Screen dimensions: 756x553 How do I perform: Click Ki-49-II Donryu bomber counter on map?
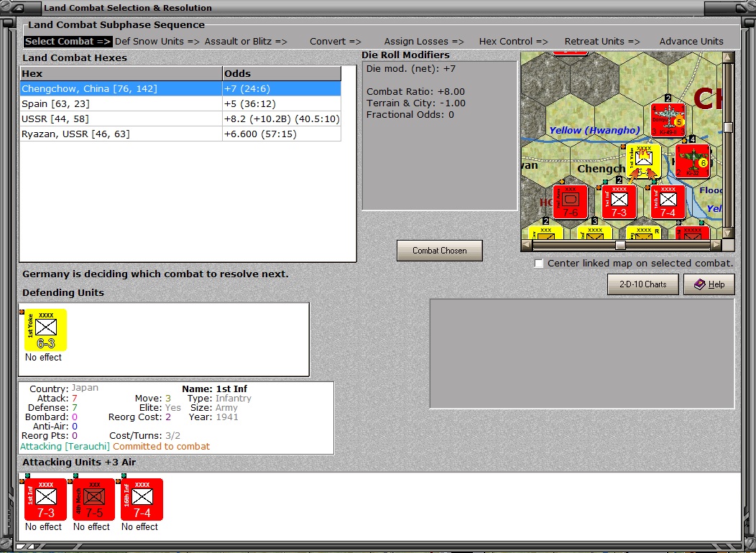(668, 119)
